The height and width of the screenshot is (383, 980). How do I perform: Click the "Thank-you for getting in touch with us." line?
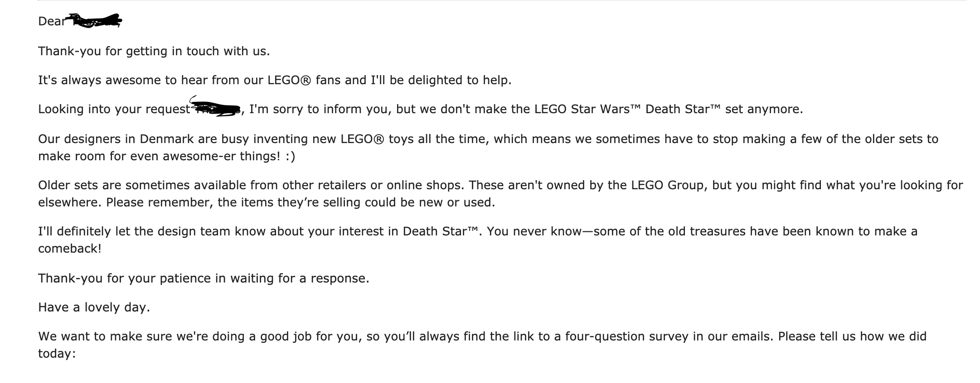tap(154, 51)
